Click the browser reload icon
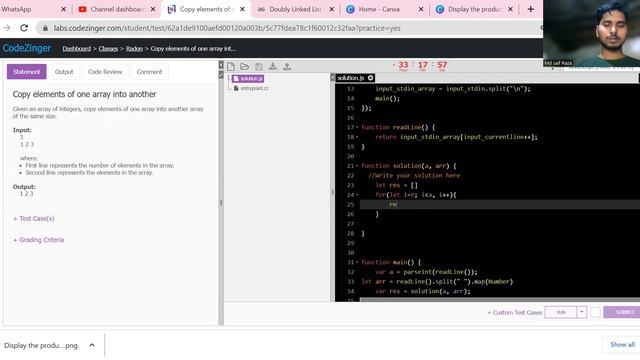 24,28
